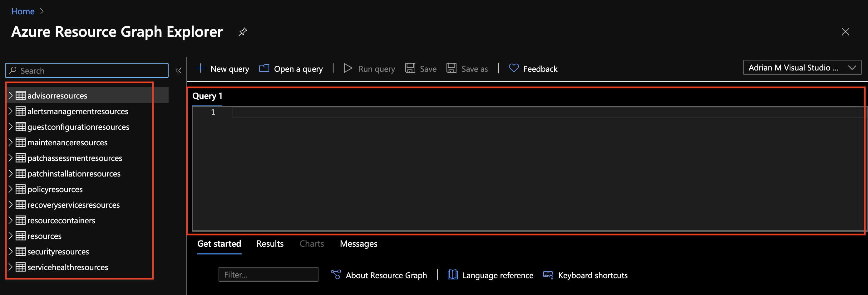This screenshot has height=295, width=868.
Task: Expand the advisorresources tree node
Action: (x=10, y=95)
